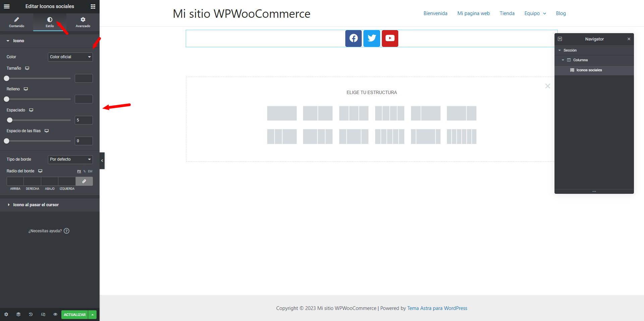The height and width of the screenshot is (321, 644).
Task: Click the YouTube social icon
Action: click(x=390, y=38)
